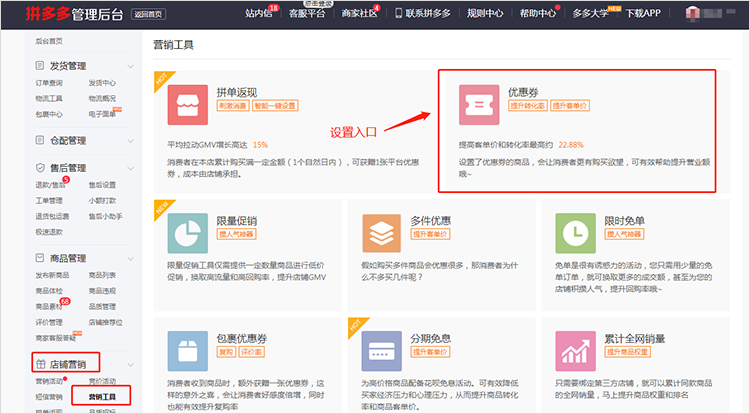Select 营销工具 in sidebar
The image size is (750, 414).
102,397
